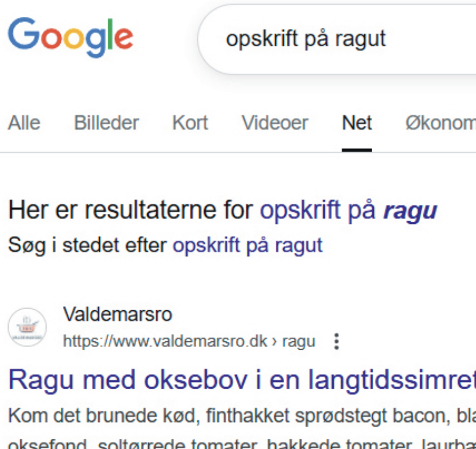Click 'ragu' breadcrumb after the valdemarsro.dk URL

(x=298, y=341)
